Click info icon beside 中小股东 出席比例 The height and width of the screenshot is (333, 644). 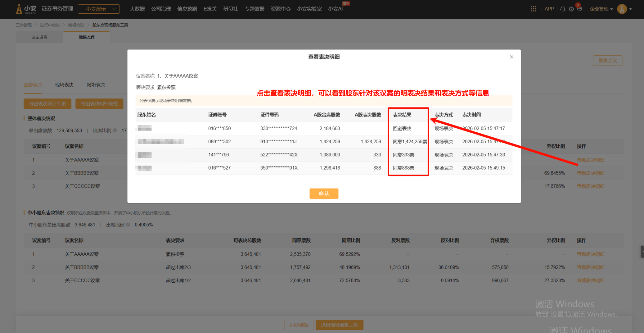[128, 225]
